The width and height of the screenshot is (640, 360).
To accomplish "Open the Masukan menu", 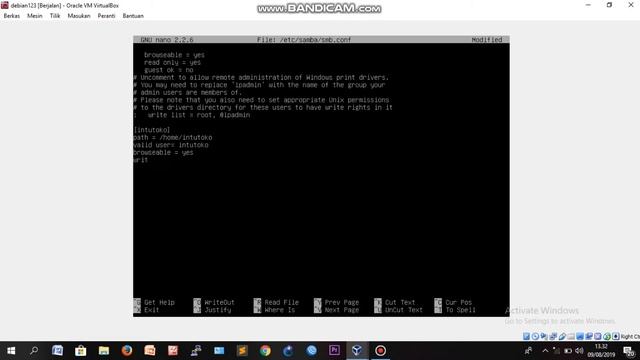I will coord(79,16).
